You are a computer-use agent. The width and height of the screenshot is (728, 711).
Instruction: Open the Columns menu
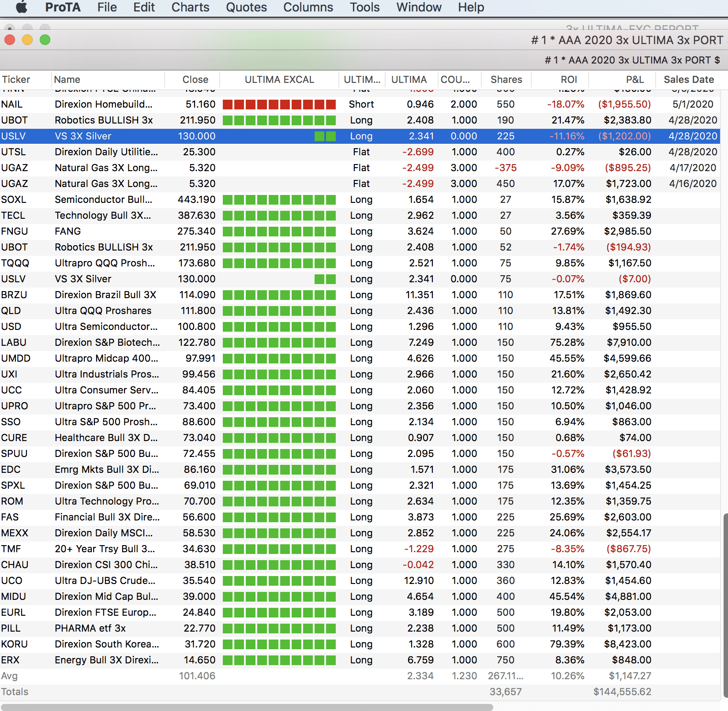click(x=308, y=7)
